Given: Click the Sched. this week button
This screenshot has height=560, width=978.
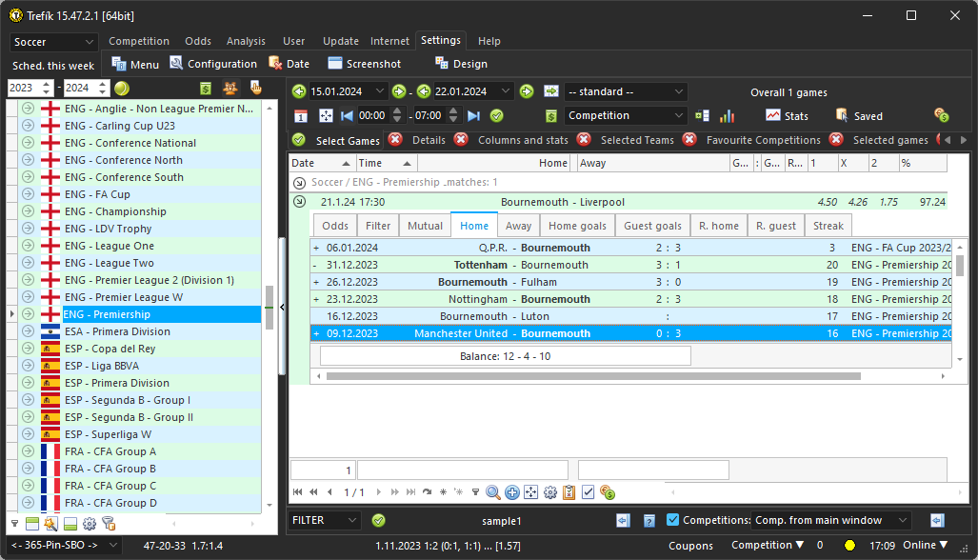Looking at the screenshot, I should 53,66.
